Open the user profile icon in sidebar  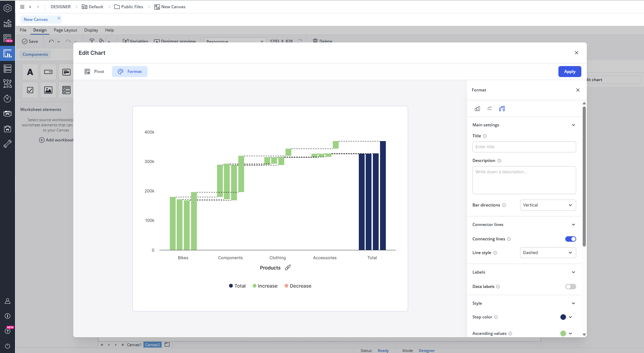8,301
